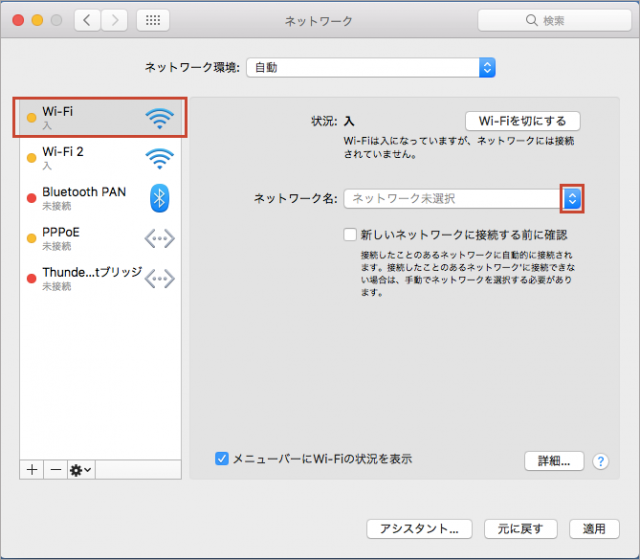Remove selected service with minus button
The width and height of the screenshot is (640, 560).
[56, 469]
